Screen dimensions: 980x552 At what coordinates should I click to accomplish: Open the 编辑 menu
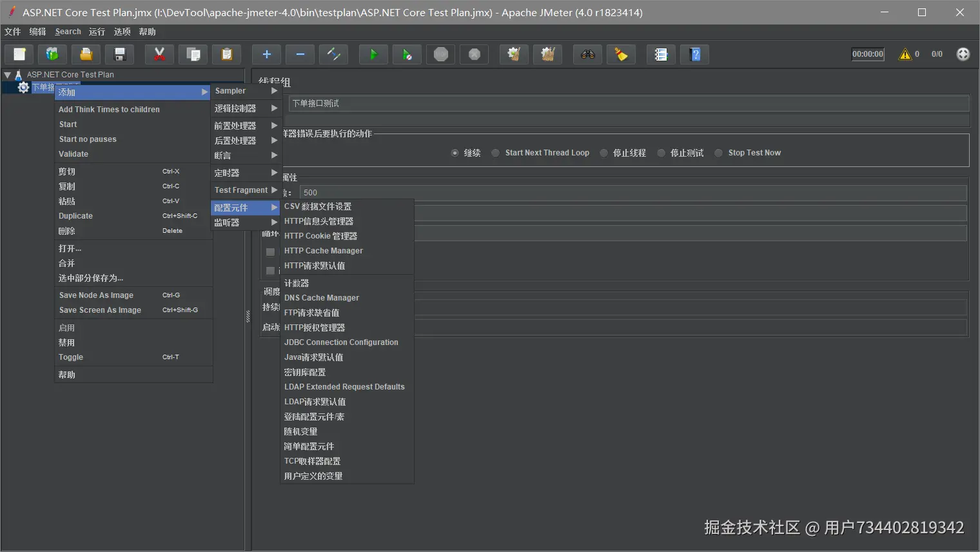point(37,32)
